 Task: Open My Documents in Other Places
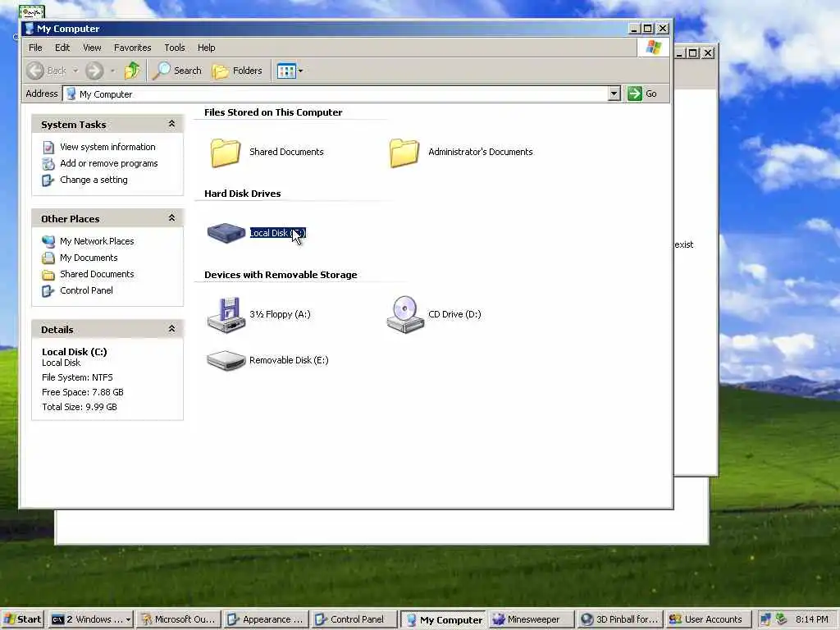[89, 258]
